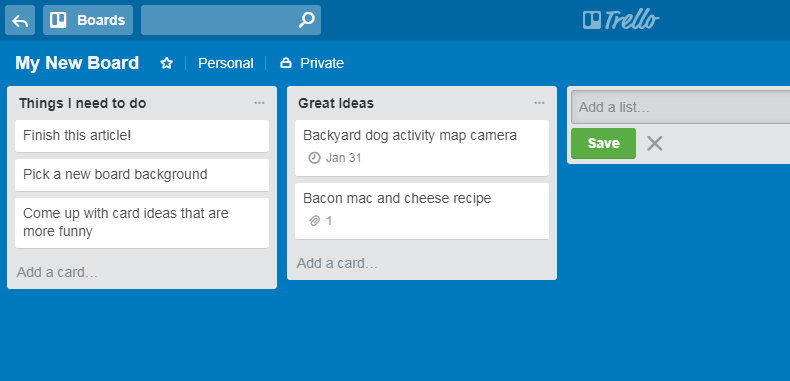Open Pick a new board background card
Viewport: 790px width, 381px height.
click(x=142, y=175)
